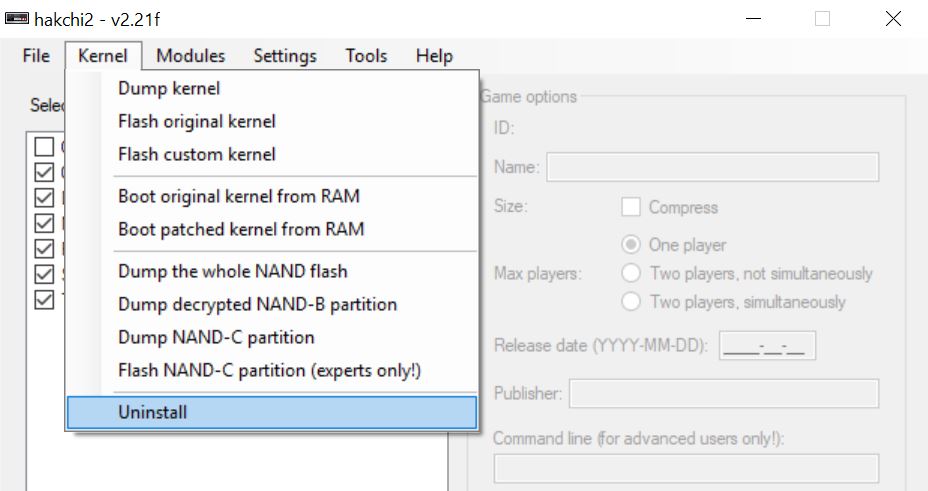Select Boot patched kernel from RAM
The image size is (928, 491).
tap(272, 229)
